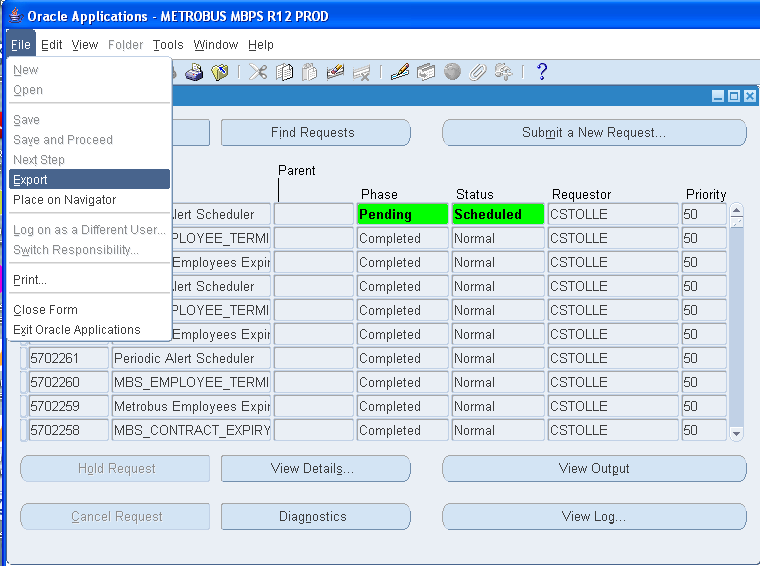Viewport: 760px width, 566px height.
Task: Click the Find Requests button
Action: coord(316,132)
